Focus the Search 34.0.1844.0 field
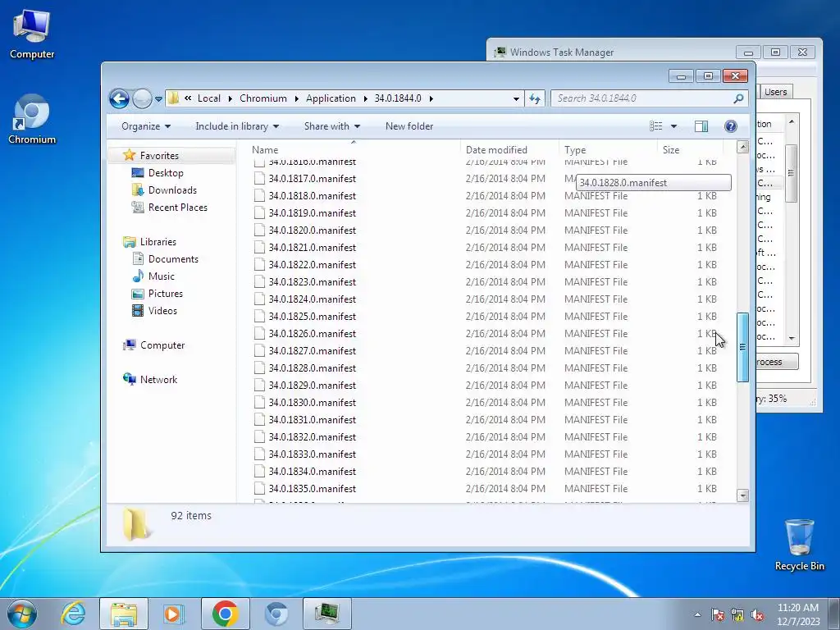Screen dimensions: 840x630 tap(642, 98)
